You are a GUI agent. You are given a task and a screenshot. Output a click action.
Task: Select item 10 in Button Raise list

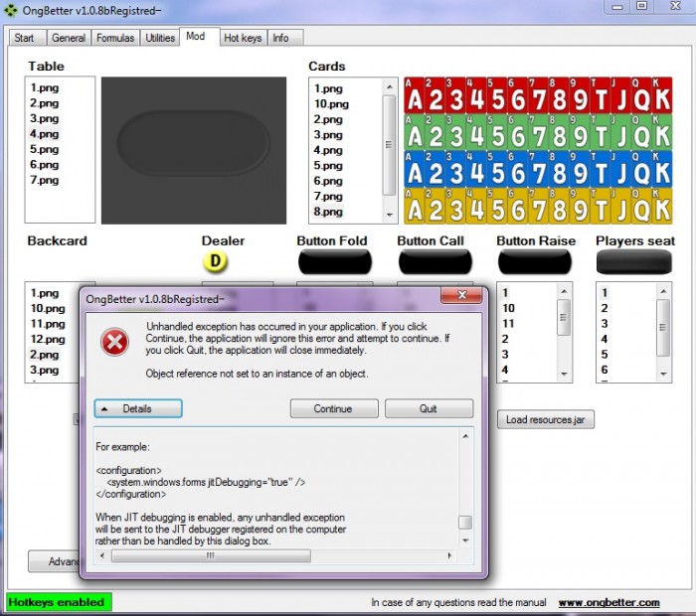click(x=508, y=308)
